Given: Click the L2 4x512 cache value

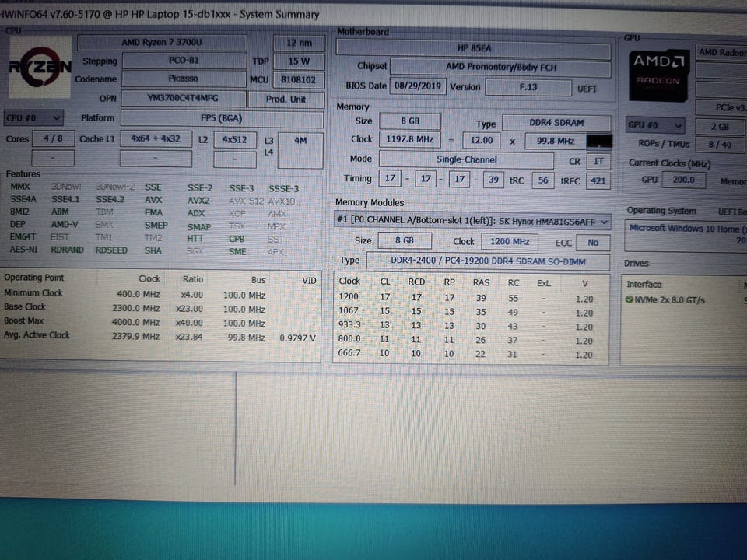Looking at the screenshot, I should [234, 140].
